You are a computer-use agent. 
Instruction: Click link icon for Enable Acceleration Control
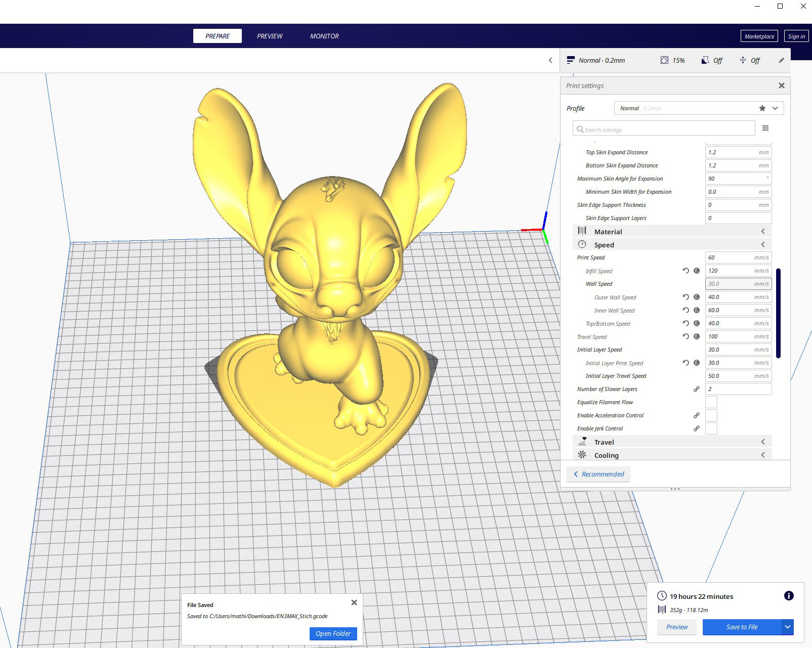[x=697, y=415]
